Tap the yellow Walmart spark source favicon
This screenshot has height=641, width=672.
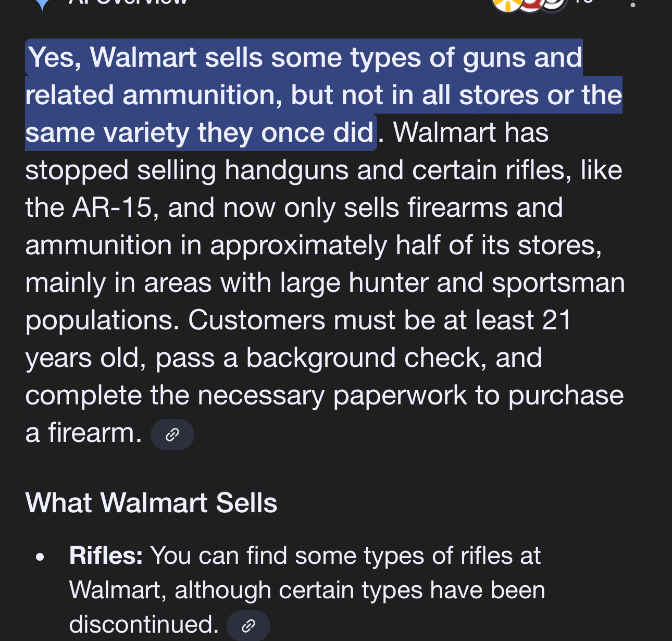click(x=508, y=4)
